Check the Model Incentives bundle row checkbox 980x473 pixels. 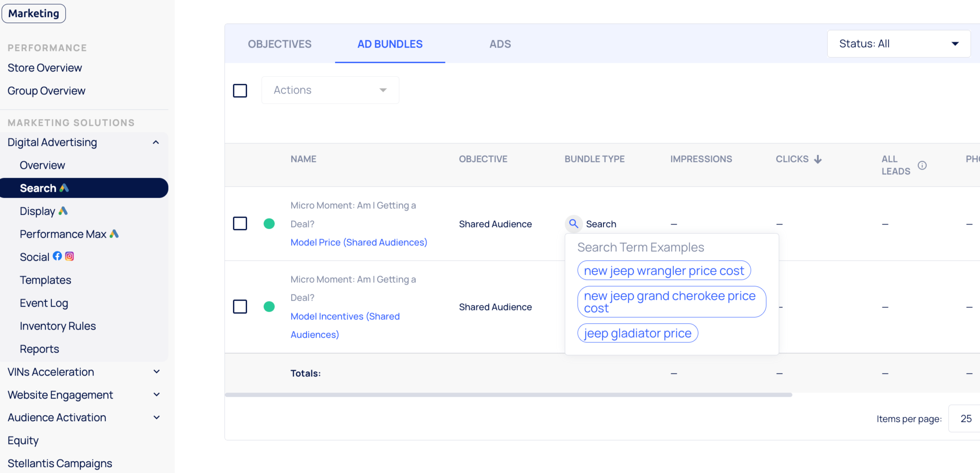click(240, 306)
